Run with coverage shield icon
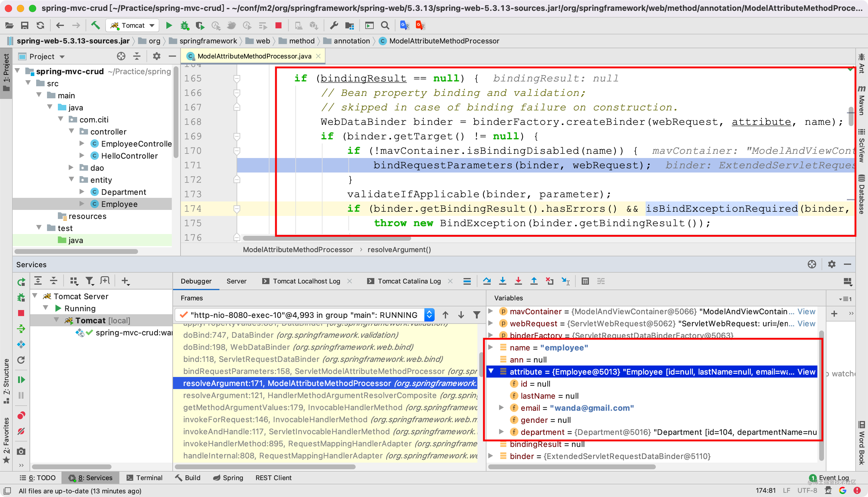Image resolution: width=868 pixels, height=497 pixels. [200, 25]
